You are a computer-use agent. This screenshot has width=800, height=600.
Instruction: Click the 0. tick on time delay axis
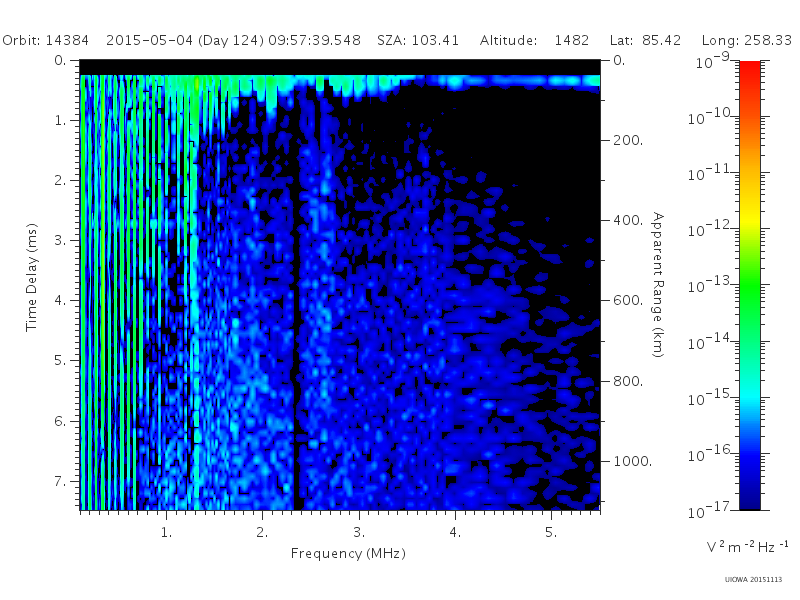pyautogui.click(x=60, y=60)
